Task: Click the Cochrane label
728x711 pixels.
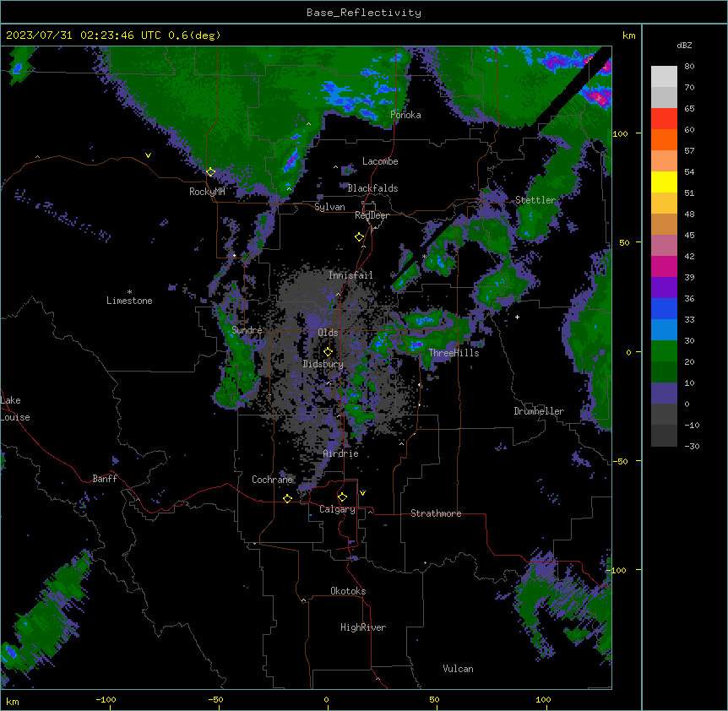Action: [x=272, y=480]
